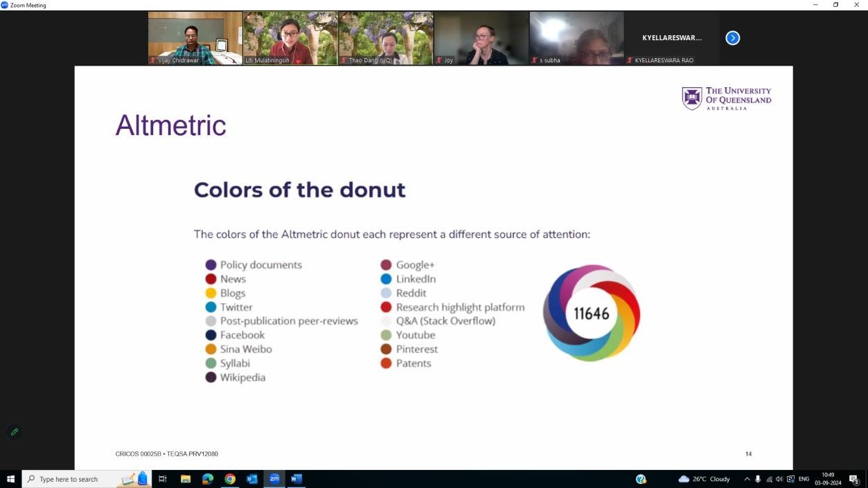This screenshot has height=488, width=868.
Task: Click the green annotate pencil icon
Action: (14, 432)
